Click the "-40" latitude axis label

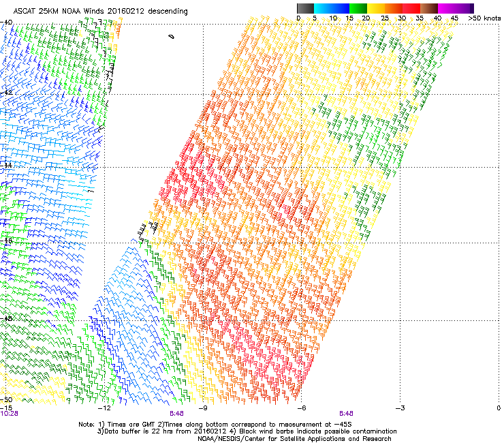6,22
